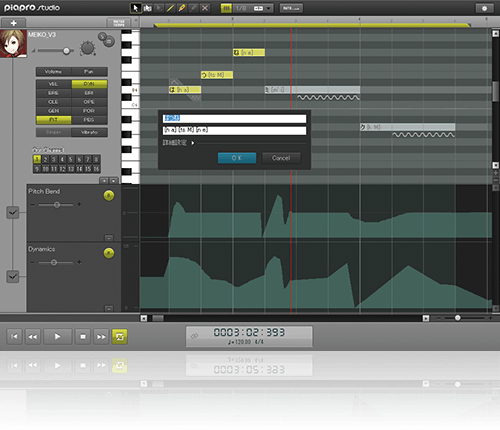Open settings gear in top-right corner

[484, 8]
